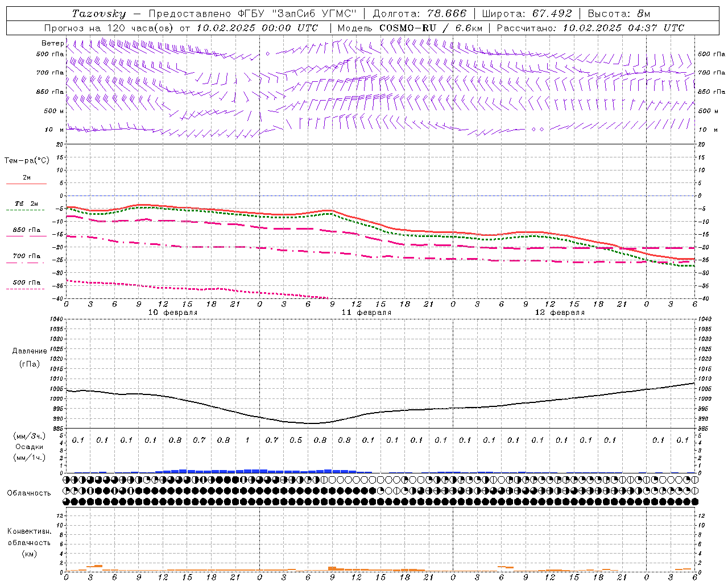Click the precipitation value '1'
The height and width of the screenshot is (582, 728).
tap(247, 440)
